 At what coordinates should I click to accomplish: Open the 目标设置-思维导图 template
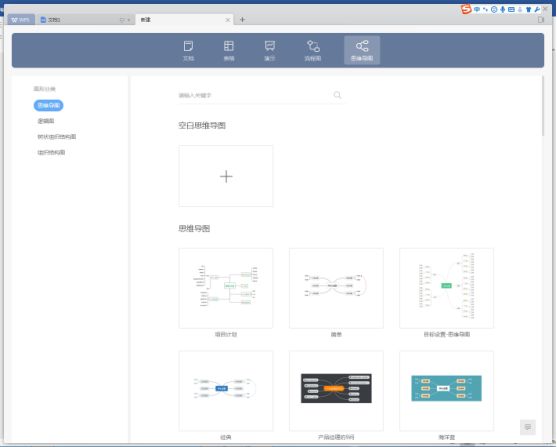point(447,288)
